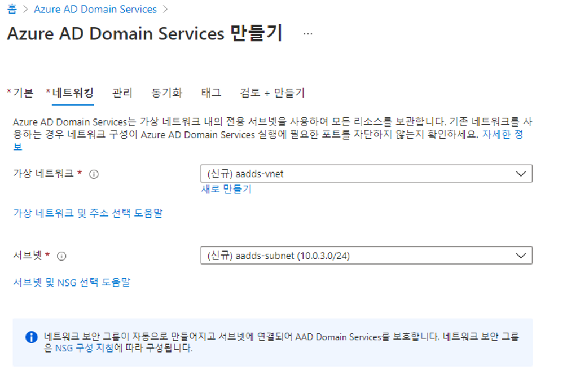Open 서브넷 및 NSG 선택 도움말 link

[x=72, y=282]
